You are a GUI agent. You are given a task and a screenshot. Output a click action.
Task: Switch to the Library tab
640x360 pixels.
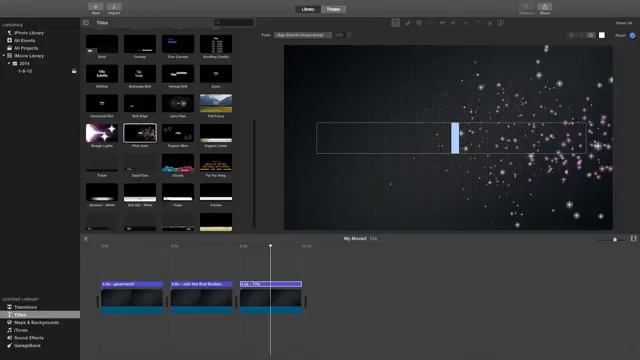[x=308, y=9]
